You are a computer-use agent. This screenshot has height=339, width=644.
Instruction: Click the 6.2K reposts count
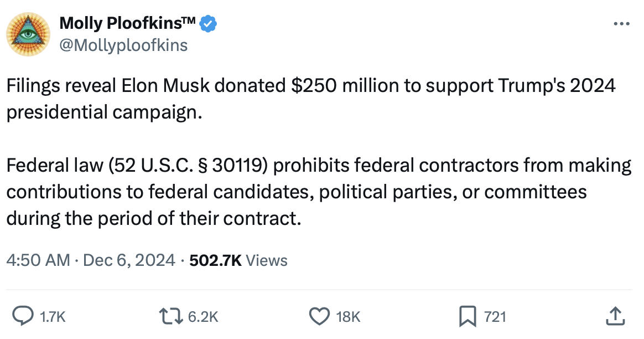tap(203, 317)
